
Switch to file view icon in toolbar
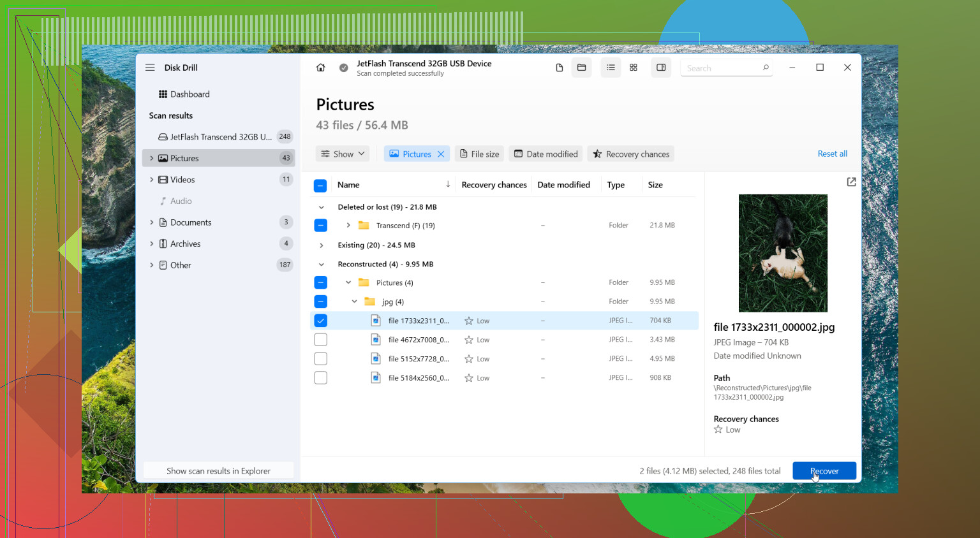point(560,68)
